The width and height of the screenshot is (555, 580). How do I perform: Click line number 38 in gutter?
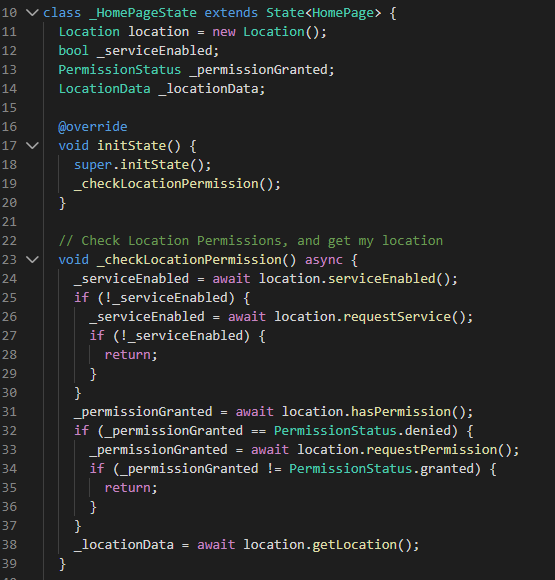(9, 544)
